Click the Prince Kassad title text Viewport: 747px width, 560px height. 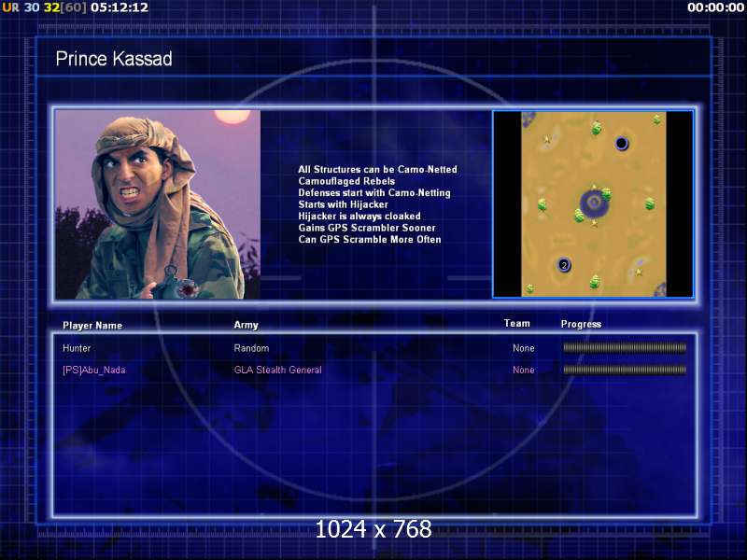pyautogui.click(x=114, y=59)
